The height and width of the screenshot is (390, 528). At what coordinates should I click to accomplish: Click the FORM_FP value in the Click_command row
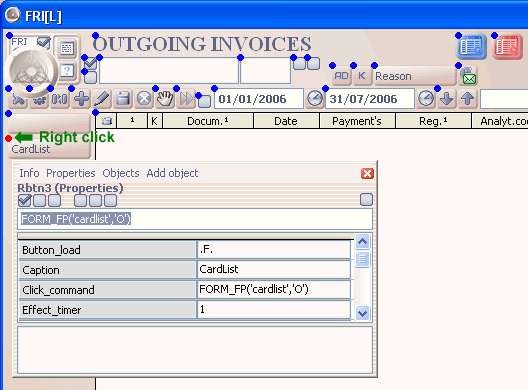tap(274, 289)
